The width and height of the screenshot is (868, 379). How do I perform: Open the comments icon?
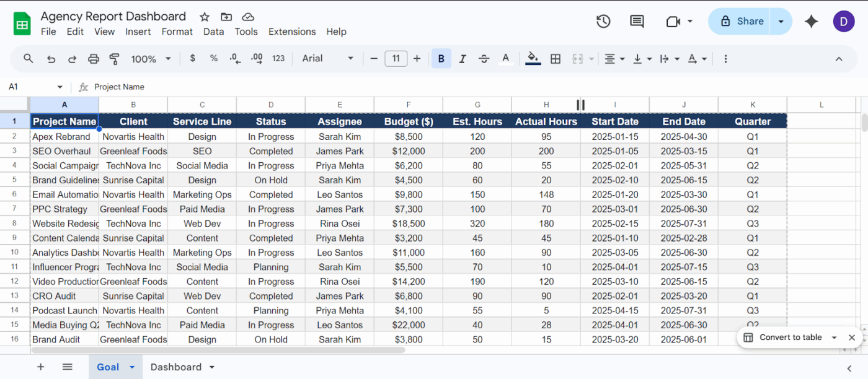(x=637, y=22)
